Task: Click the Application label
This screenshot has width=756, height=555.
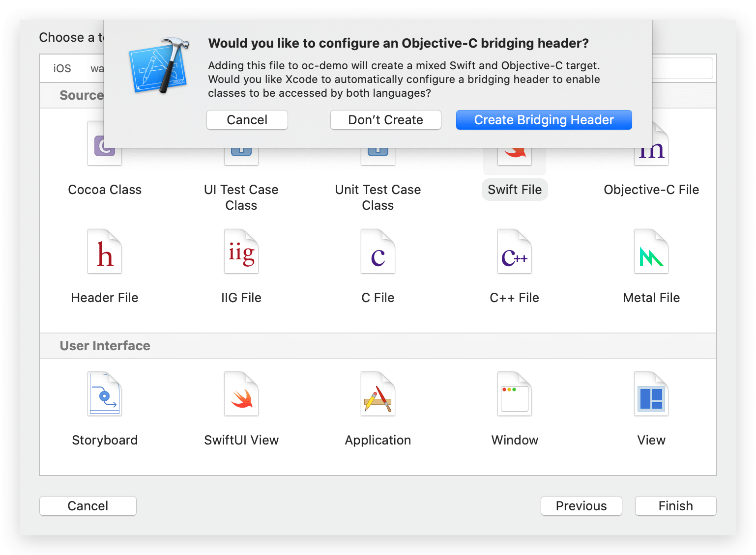Action: [x=378, y=440]
